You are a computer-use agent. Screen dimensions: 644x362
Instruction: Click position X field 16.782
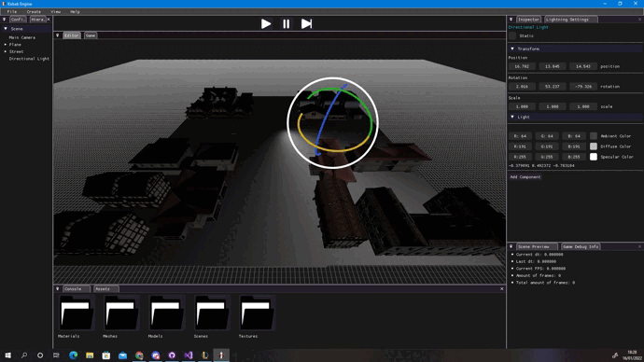pyautogui.click(x=522, y=66)
